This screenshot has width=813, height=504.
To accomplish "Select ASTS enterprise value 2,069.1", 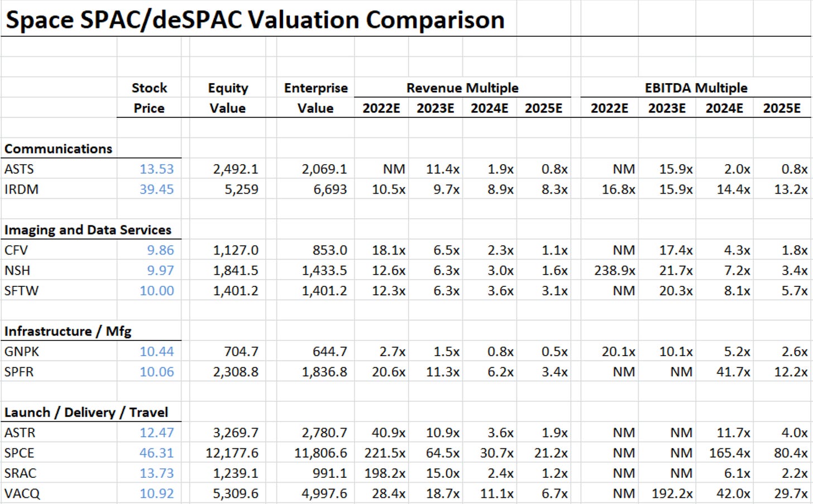I will coord(324,169).
